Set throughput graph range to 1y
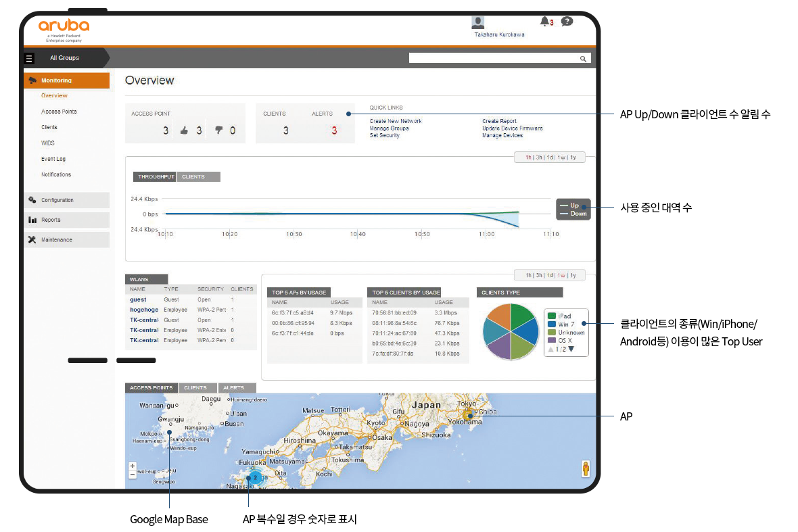This screenshot has width=798, height=532. pyautogui.click(x=573, y=158)
